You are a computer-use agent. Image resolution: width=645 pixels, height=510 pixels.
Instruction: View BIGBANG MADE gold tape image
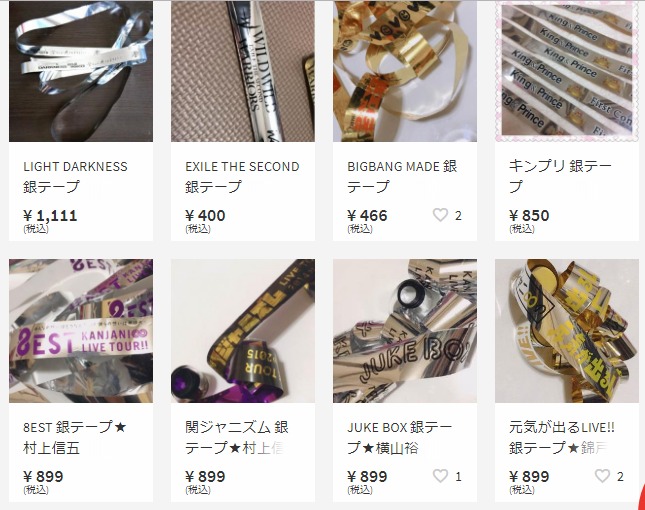point(405,71)
